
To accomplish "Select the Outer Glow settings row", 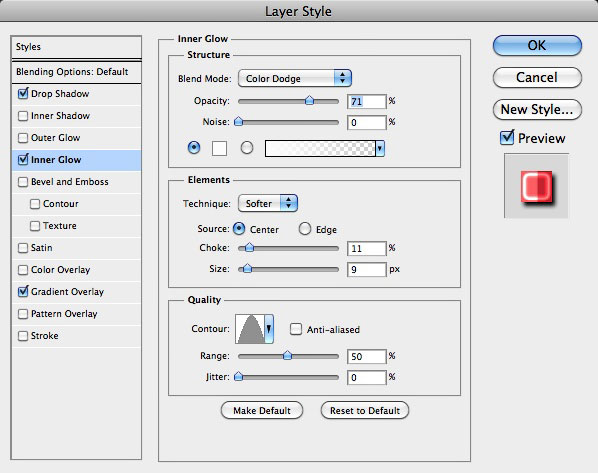I will [76, 138].
